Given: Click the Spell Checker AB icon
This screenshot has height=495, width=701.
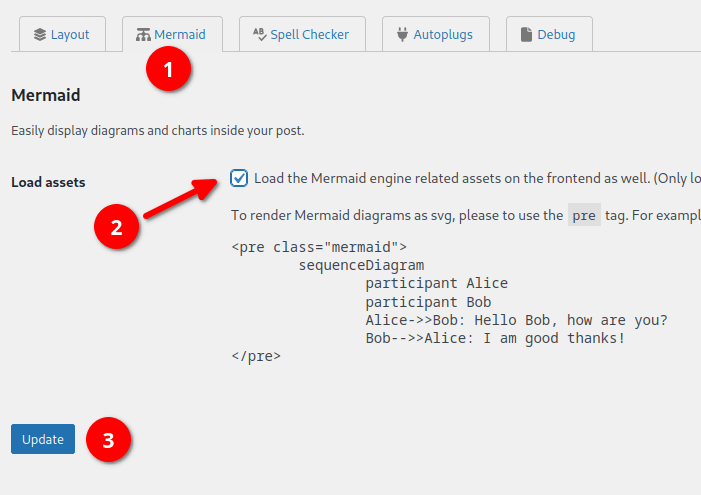Looking at the screenshot, I should coord(260,34).
